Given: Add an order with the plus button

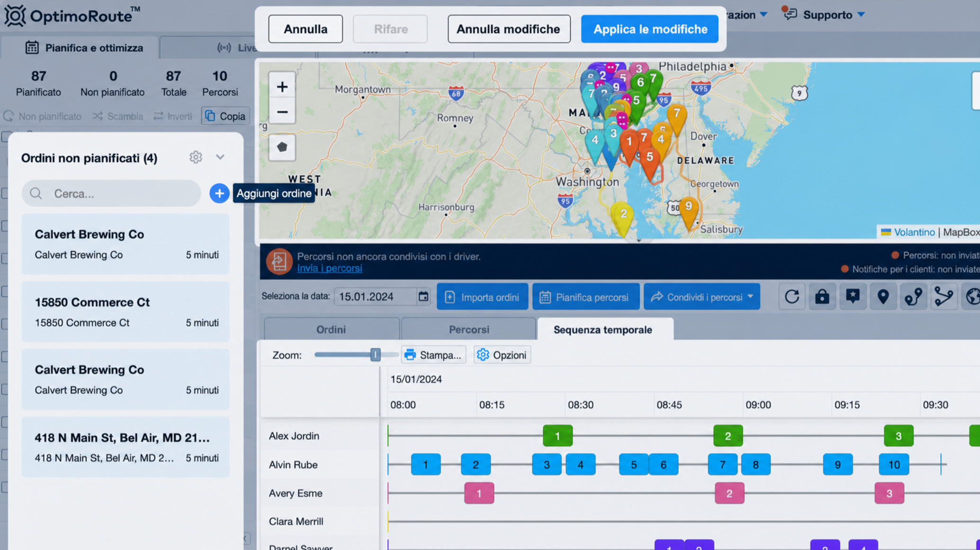Looking at the screenshot, I should [x=219, y=193].
